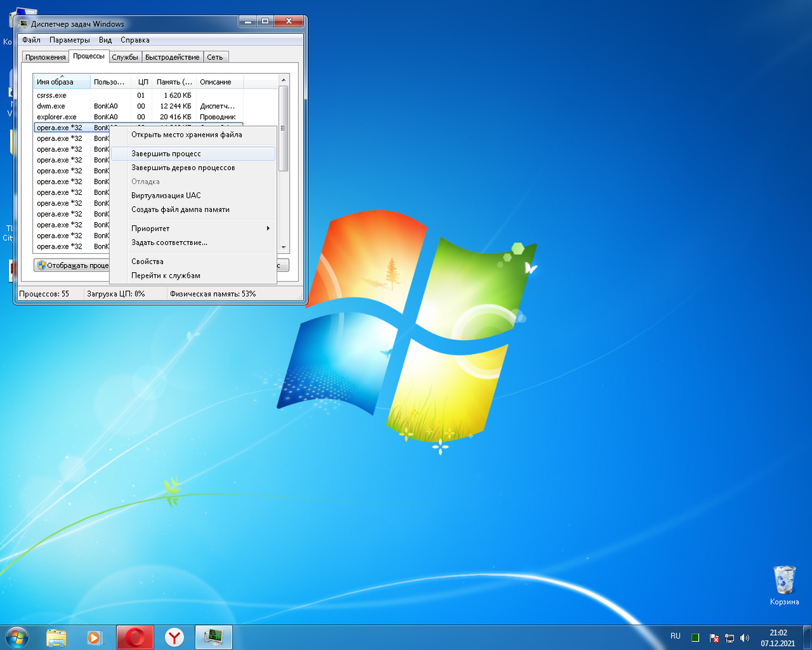Maximize the Task Manager window
This screenshot has width=812, height=650.
(x=265, y=22)
